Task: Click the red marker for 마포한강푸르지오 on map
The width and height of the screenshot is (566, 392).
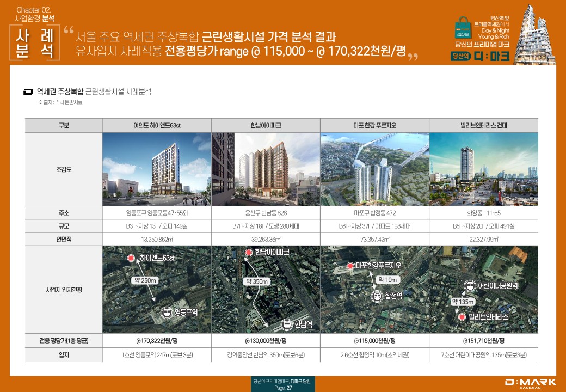Action: (x=350, y=266)
